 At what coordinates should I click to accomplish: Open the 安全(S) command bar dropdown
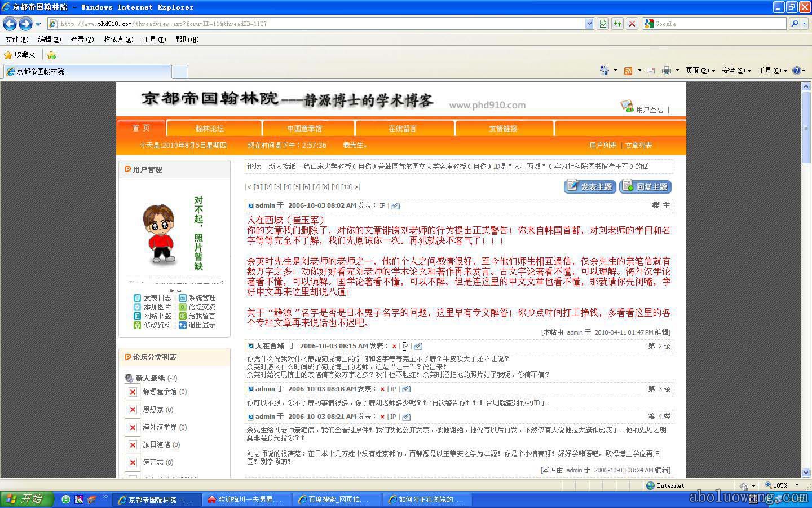coord(736,71)
